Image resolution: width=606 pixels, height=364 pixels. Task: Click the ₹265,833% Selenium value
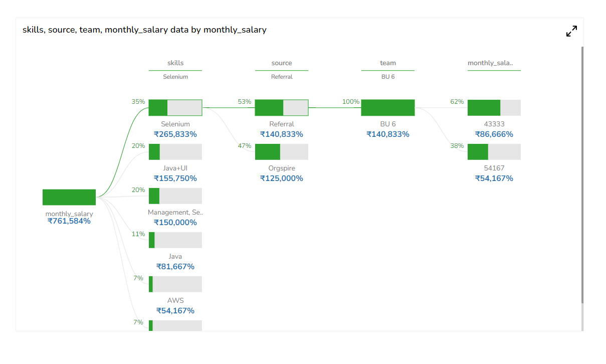[x=175, y=134]
